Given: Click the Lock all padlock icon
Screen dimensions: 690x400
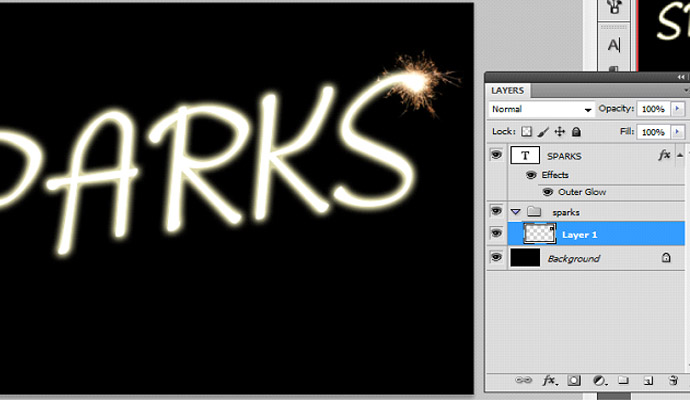Looking at the screenshot, I should click(576, 132).
